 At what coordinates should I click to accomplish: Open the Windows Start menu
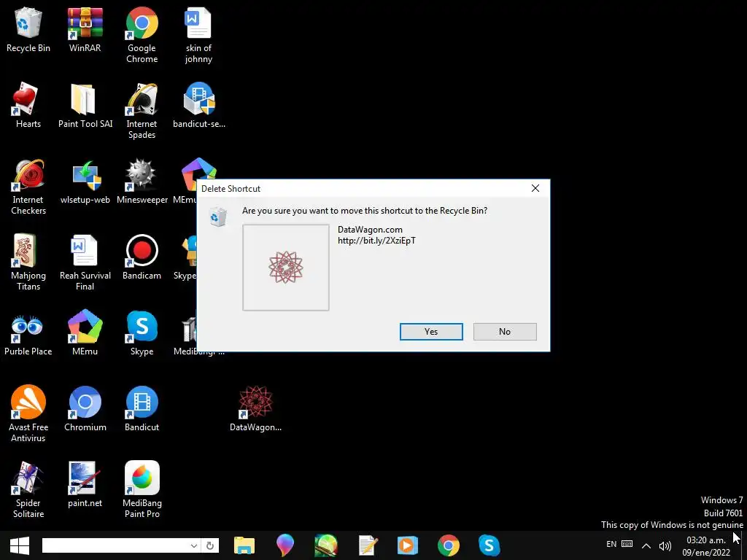click(x=20, y=545)
